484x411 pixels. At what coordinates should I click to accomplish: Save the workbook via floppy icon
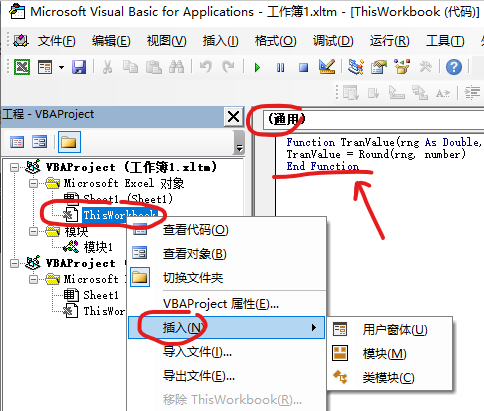[x=79, y=67]
